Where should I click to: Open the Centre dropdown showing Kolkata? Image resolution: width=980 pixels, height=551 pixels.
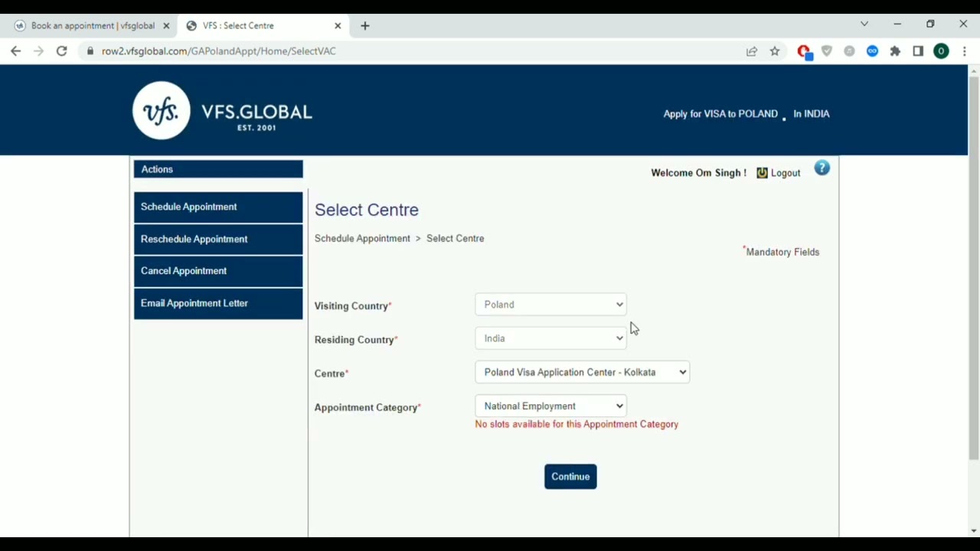click(x=582, y=372)
